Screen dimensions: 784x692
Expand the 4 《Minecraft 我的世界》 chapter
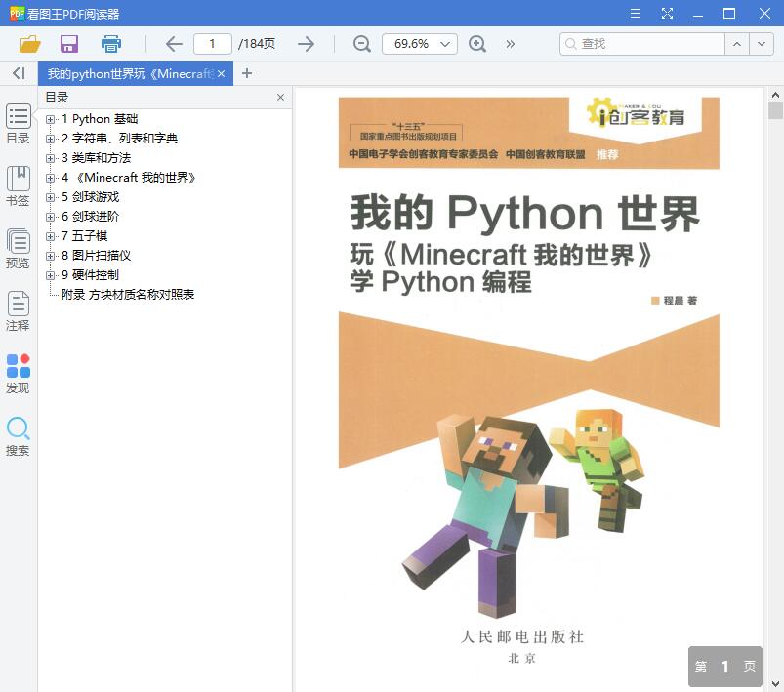(x=49, y=179)
